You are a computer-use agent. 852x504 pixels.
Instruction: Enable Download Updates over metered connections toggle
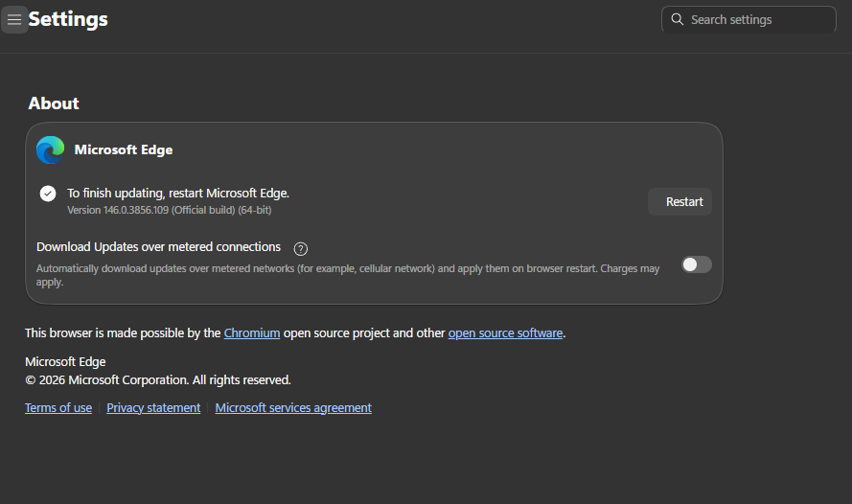(x=696, y=264)
